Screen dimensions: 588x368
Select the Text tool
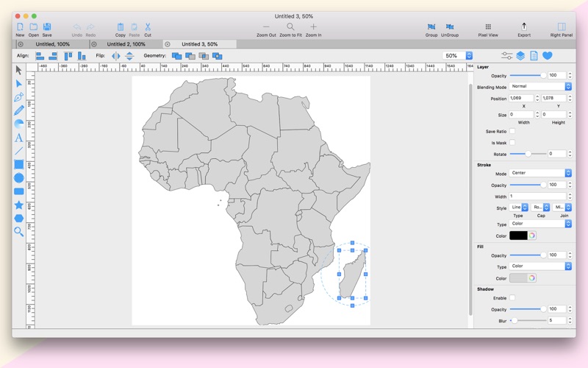19,138
